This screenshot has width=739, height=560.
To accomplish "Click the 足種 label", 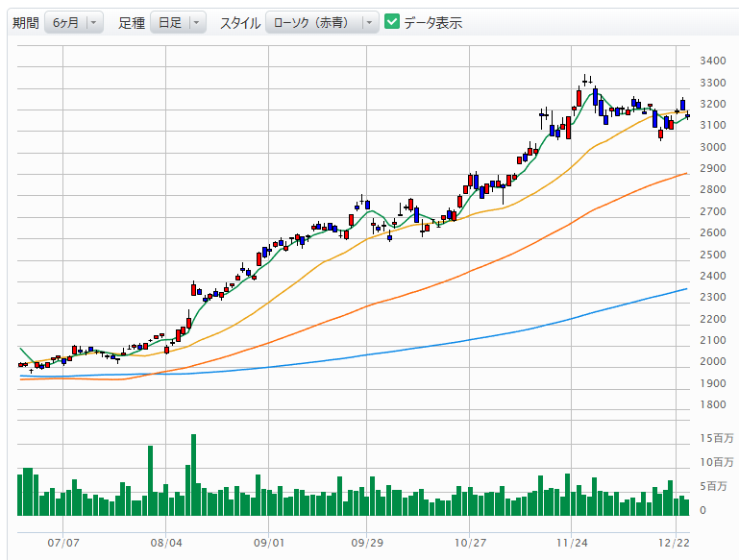I will 132,22.
